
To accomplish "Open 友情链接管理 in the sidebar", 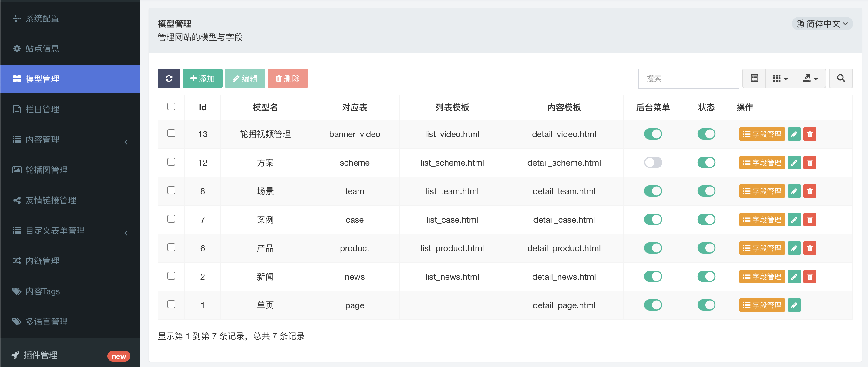I will (x=70, y=200).
